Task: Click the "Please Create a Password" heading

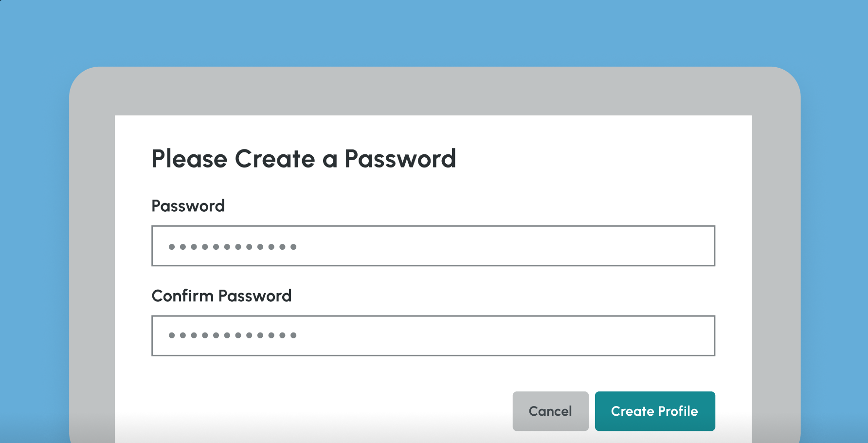Action: [304, 159]
